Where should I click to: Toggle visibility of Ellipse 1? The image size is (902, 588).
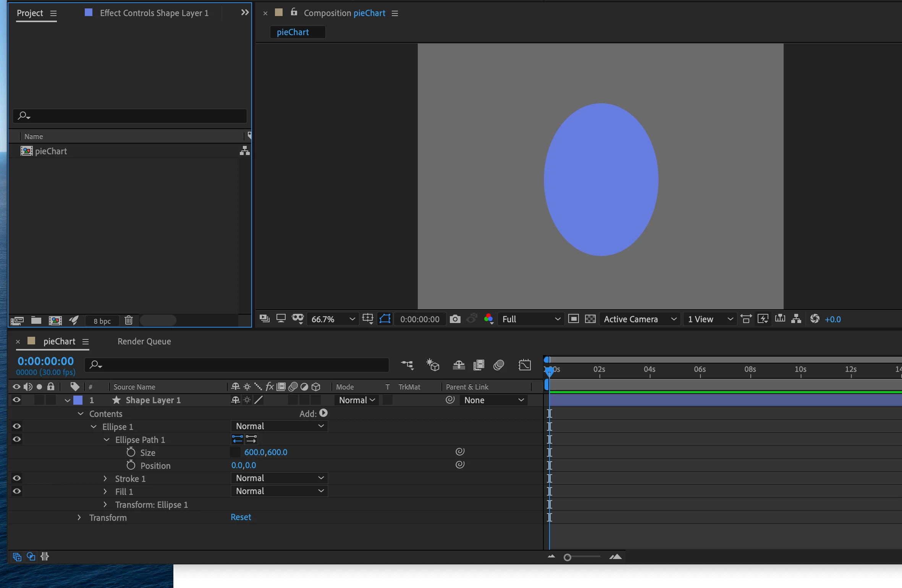click(x=17, y=426)
